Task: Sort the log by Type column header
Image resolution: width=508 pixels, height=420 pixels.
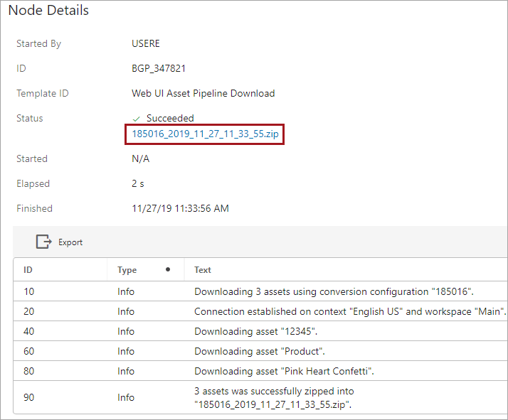Action: click(127, 270)
